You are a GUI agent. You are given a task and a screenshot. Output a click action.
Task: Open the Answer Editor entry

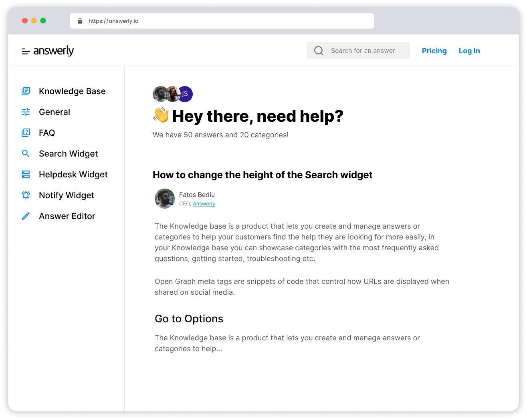point(67,216)
